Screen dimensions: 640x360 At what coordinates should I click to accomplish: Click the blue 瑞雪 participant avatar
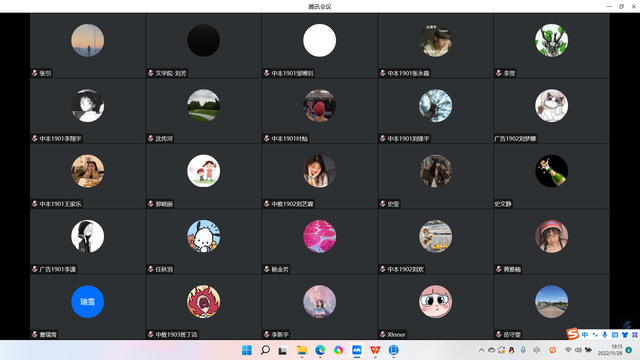point(87,302)
